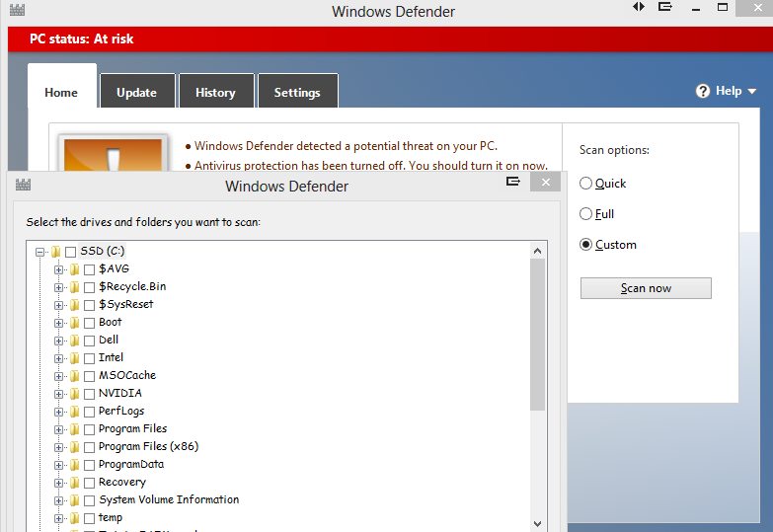
Task: Select the PerfLogs folder label
Action: pyautogui.click(x=121, y=411)
